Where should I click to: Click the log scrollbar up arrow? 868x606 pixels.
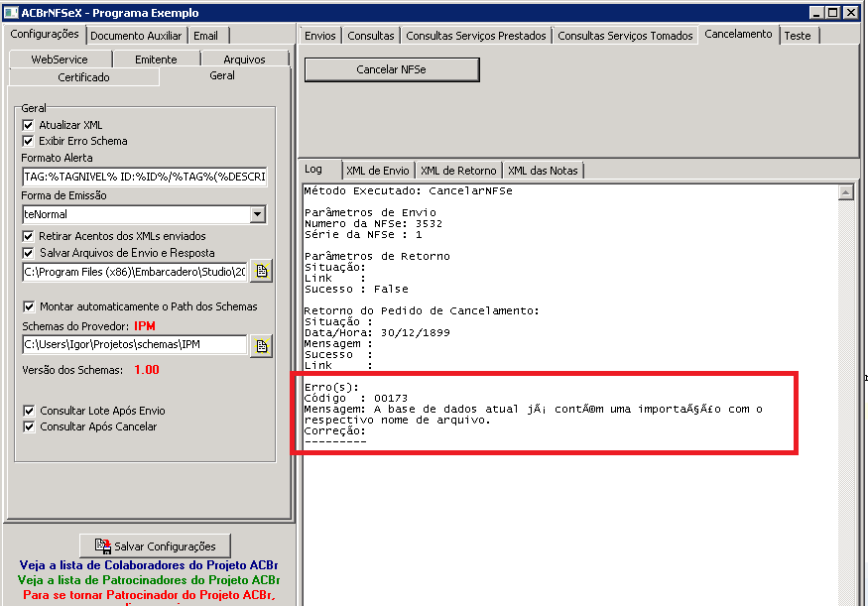click(x=846, y=192)
